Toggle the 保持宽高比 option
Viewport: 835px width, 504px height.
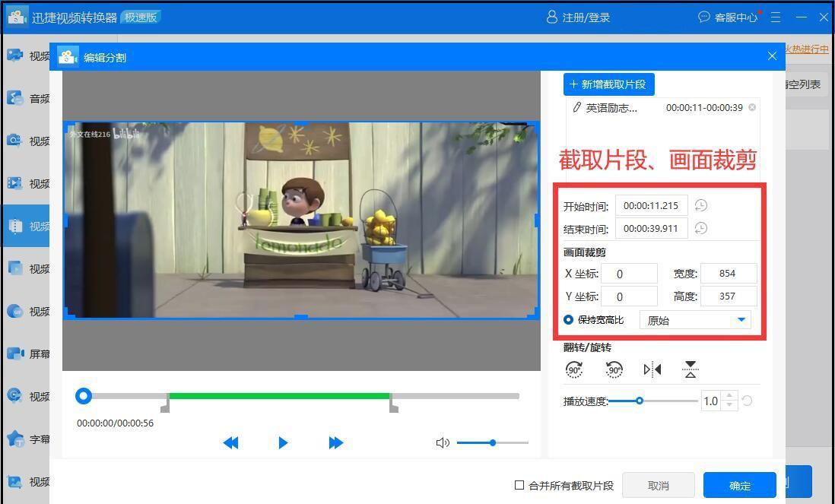[x=568, y=320]
